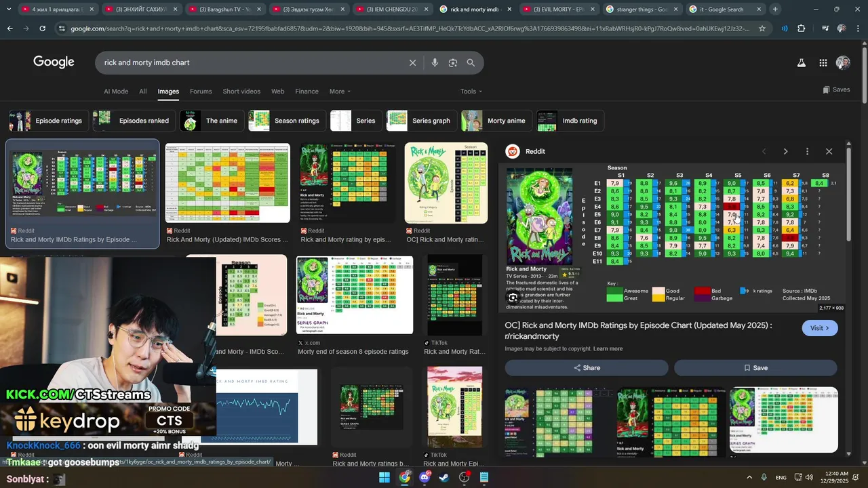Open the Morty end of season 8 ratings thumbnail
This screenshot has height=488, width=868.
tap(354, 296)
